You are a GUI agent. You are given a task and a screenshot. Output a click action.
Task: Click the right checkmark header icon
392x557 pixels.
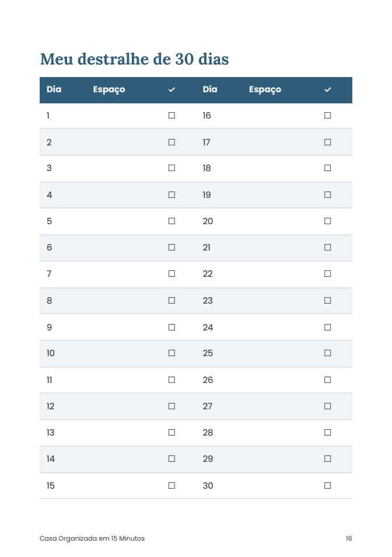pos(328,89)
